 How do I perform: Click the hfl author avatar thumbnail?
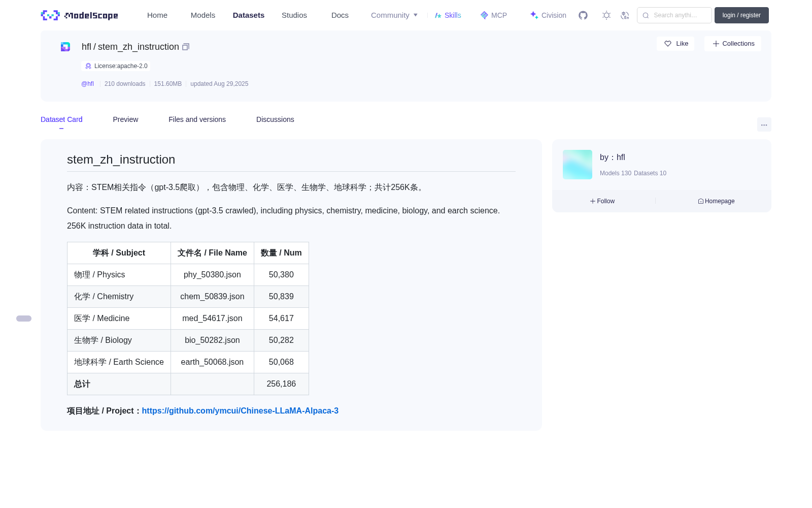578,165
